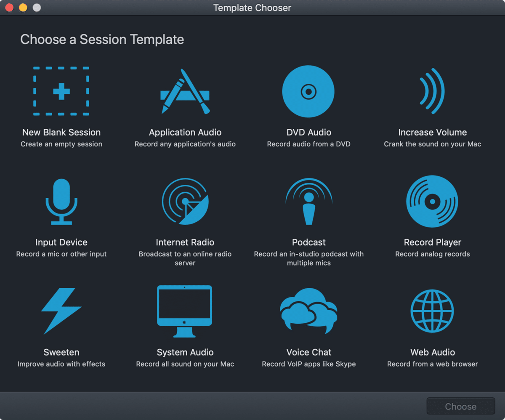
Task: Select the Web Audio globe icon
Action: pos(432,311)
